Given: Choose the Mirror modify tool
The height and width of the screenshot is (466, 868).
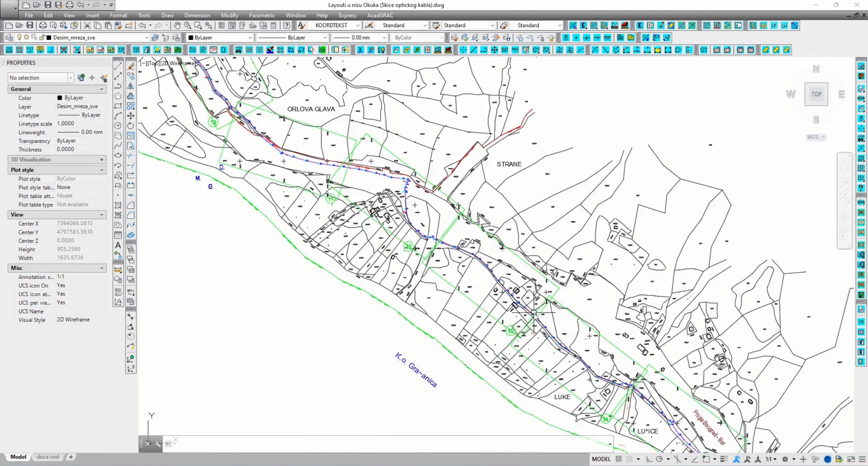Looking at the screenshot, I should (x=131, y=86).
